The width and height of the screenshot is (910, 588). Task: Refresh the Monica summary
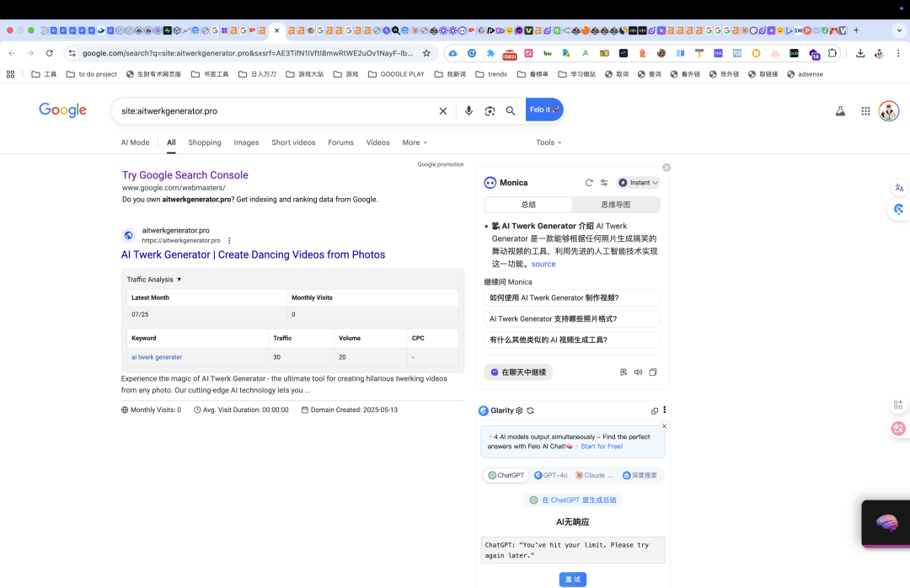pos(589,182)
